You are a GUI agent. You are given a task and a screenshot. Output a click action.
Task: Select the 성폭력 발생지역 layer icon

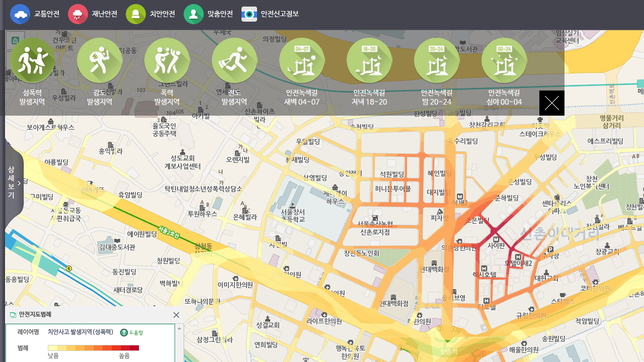[x=32, y=61]
